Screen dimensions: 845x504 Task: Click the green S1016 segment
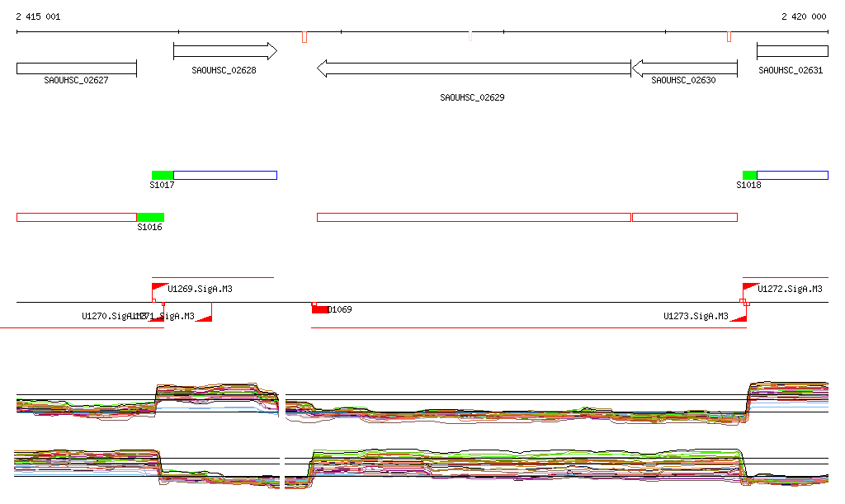click(x=150, y=217)
